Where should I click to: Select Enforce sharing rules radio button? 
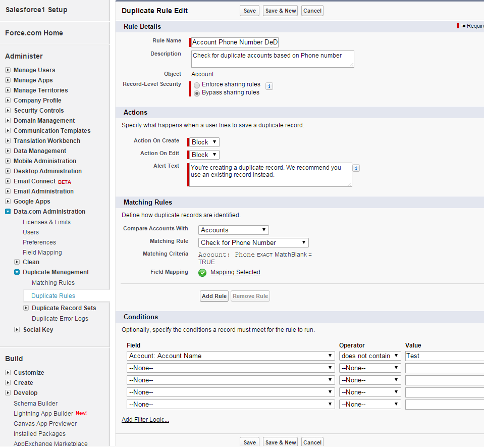tap(197, 85)
